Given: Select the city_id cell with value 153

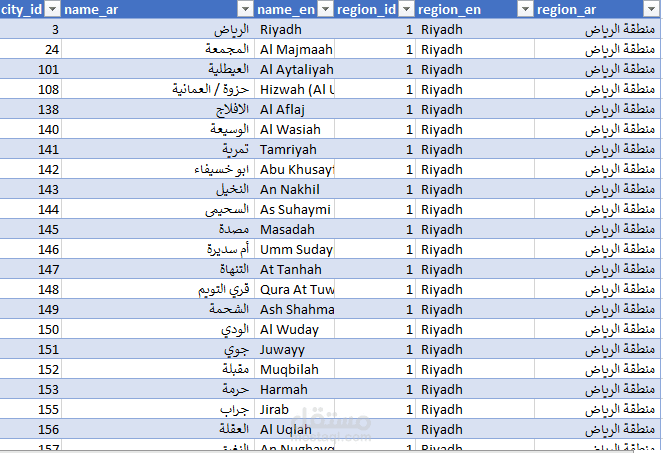Looking at the screenshot, I should (x=30, y=389).
